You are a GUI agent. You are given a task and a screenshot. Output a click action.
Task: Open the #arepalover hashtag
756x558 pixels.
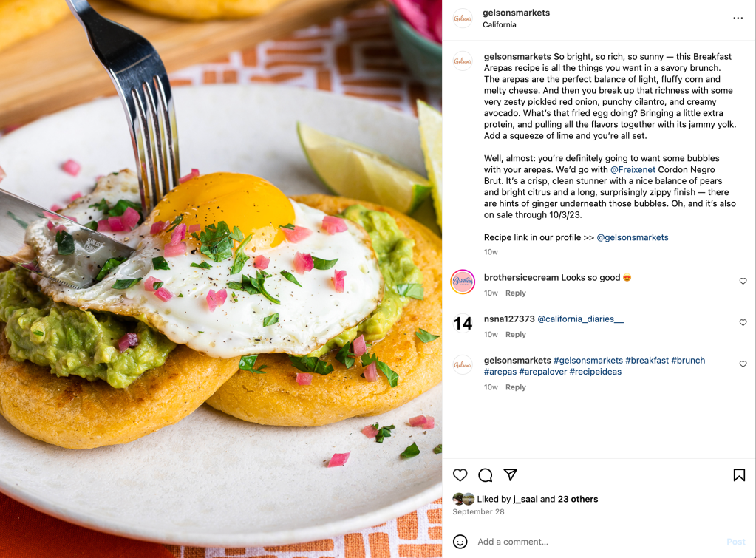tap(542, 372)
